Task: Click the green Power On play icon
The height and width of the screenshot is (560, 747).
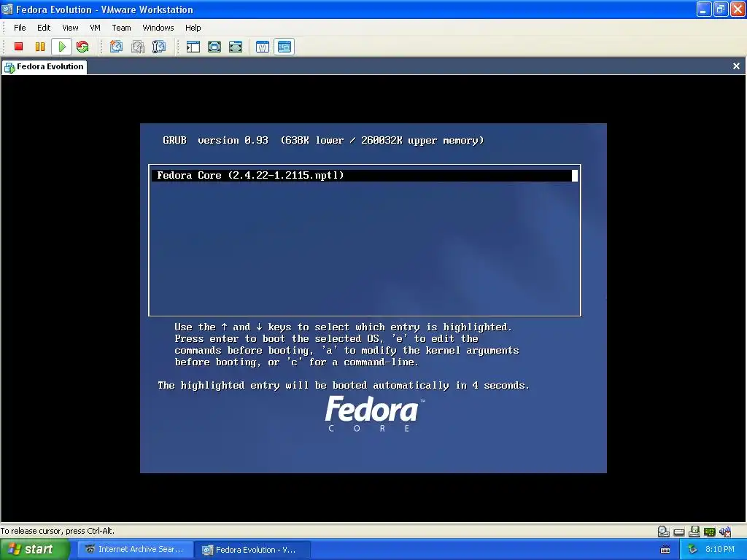Action: 61,47
